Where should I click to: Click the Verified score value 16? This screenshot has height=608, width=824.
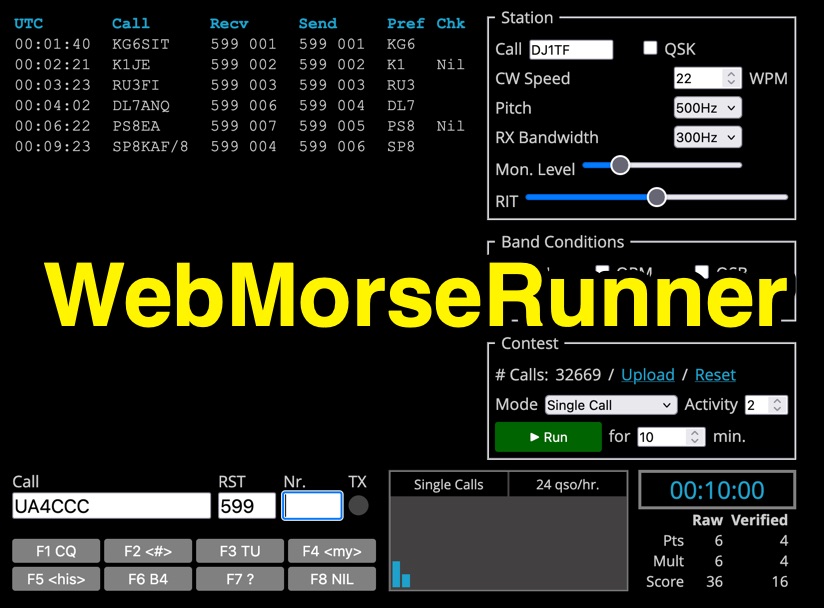779,581
